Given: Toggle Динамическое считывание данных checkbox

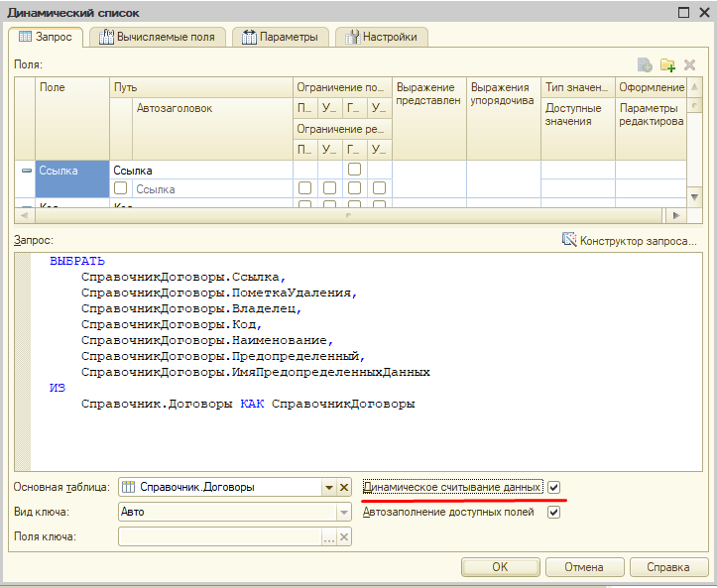Looking at the screenshot, I should click(x=554, y=487).
